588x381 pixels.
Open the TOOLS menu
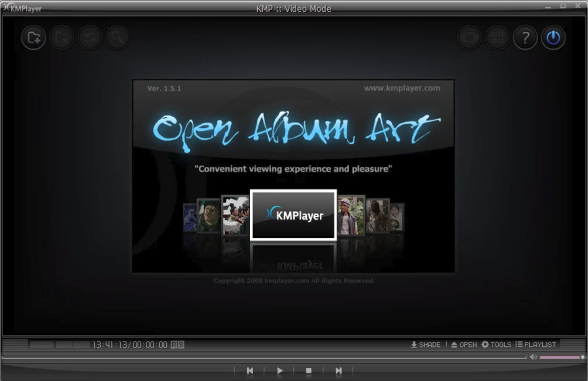point(497,345)
